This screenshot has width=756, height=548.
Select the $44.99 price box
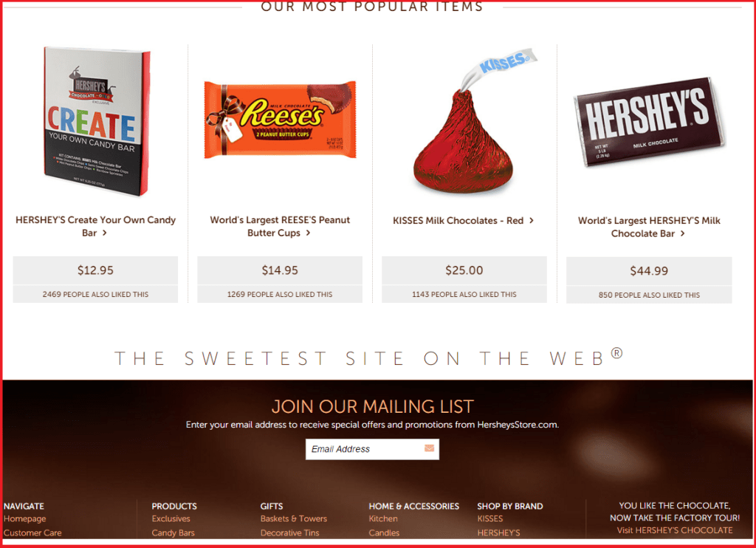tap(649, 270)
